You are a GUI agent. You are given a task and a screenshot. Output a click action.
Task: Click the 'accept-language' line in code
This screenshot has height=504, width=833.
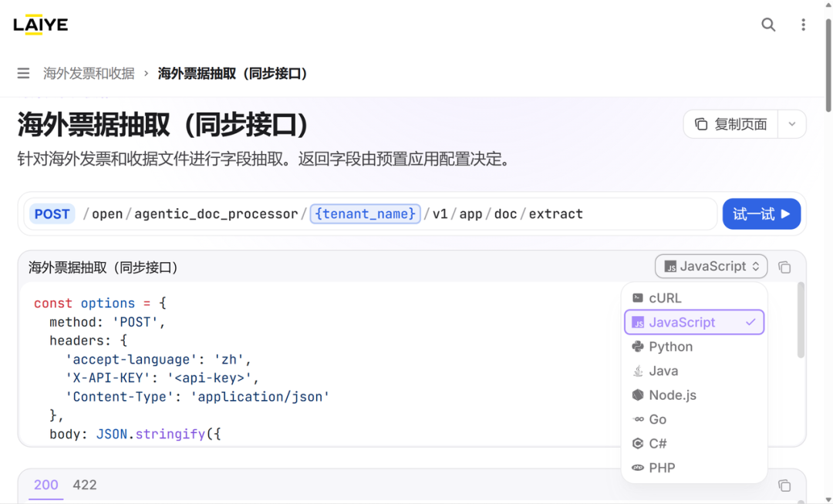click(158, 359)
